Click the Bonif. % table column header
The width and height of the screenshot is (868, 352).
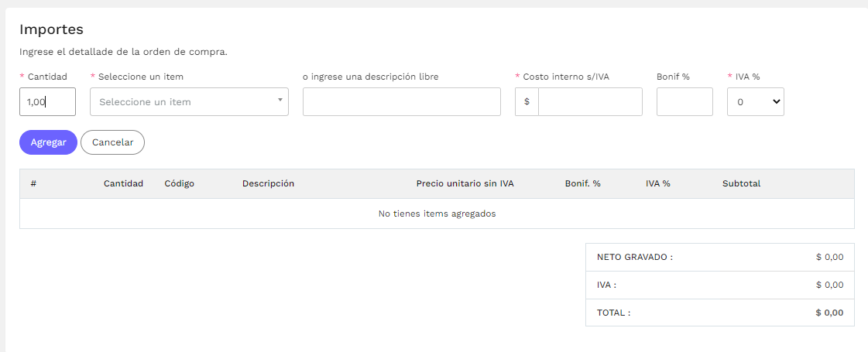coord(583,183)
